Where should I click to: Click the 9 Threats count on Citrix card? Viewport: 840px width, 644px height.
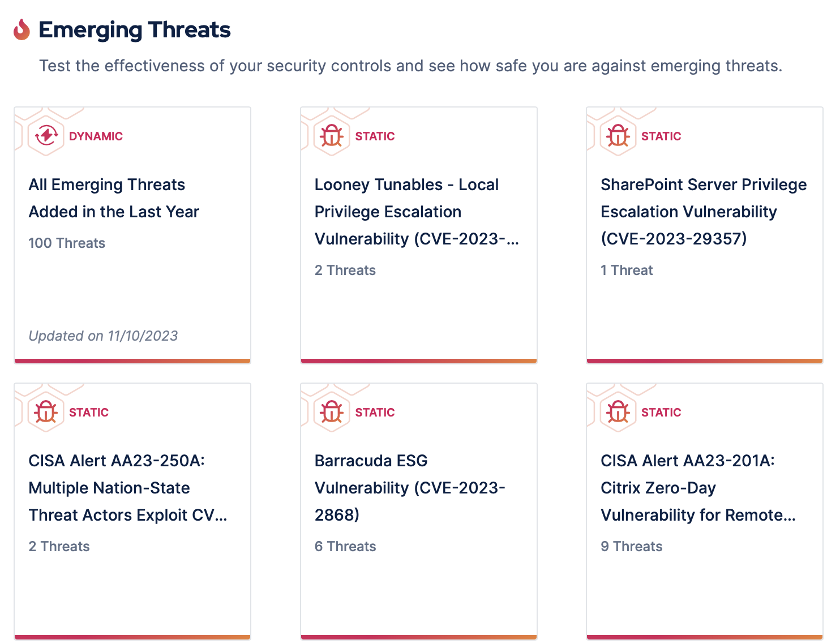point(631,547)
